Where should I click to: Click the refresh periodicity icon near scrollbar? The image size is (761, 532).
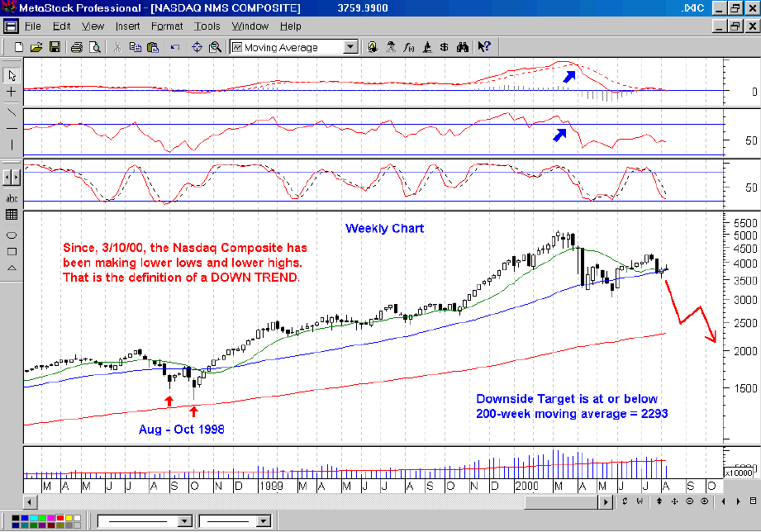tap(624, 501)
